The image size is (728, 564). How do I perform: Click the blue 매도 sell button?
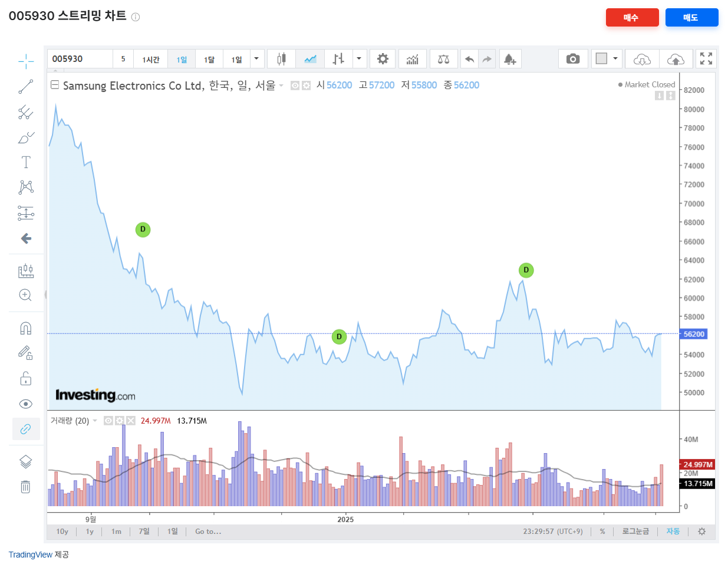click(691, 18)
